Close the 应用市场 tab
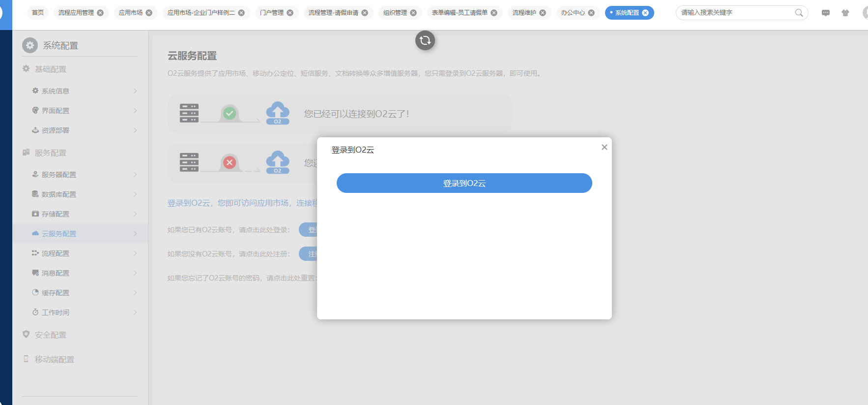This screenshot has width=868, height=405. pos(149,13)
